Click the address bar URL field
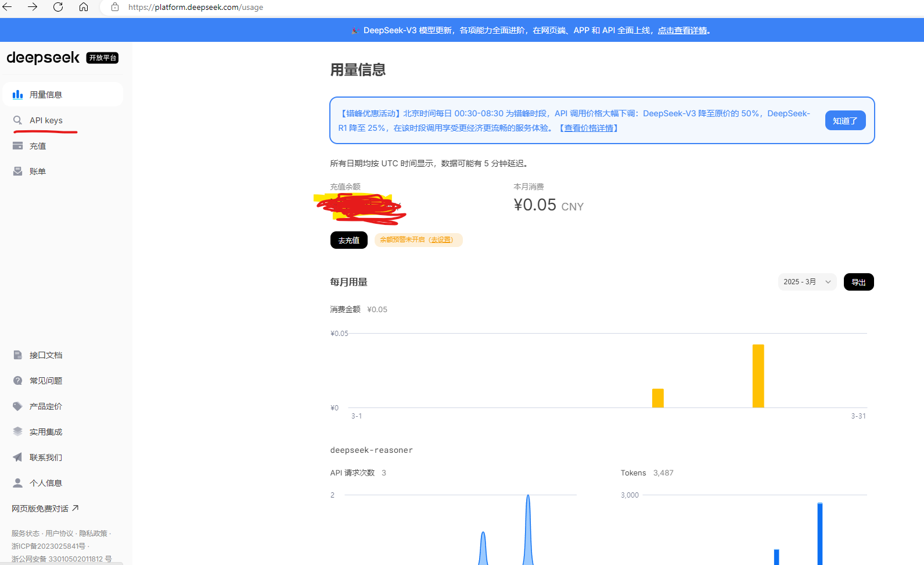Image resolution: width=924 pixels, height=565 pixels. (511, 7)
